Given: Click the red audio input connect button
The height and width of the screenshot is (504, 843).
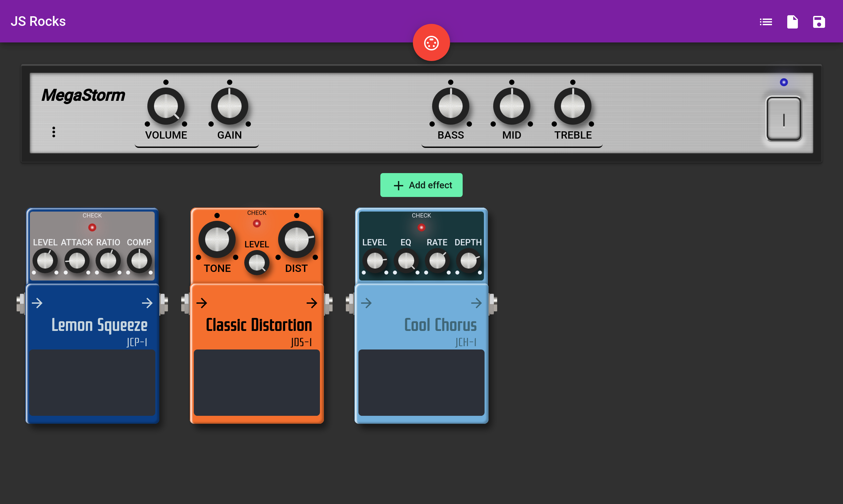Looking at the screenshot, I should [431, 43].
